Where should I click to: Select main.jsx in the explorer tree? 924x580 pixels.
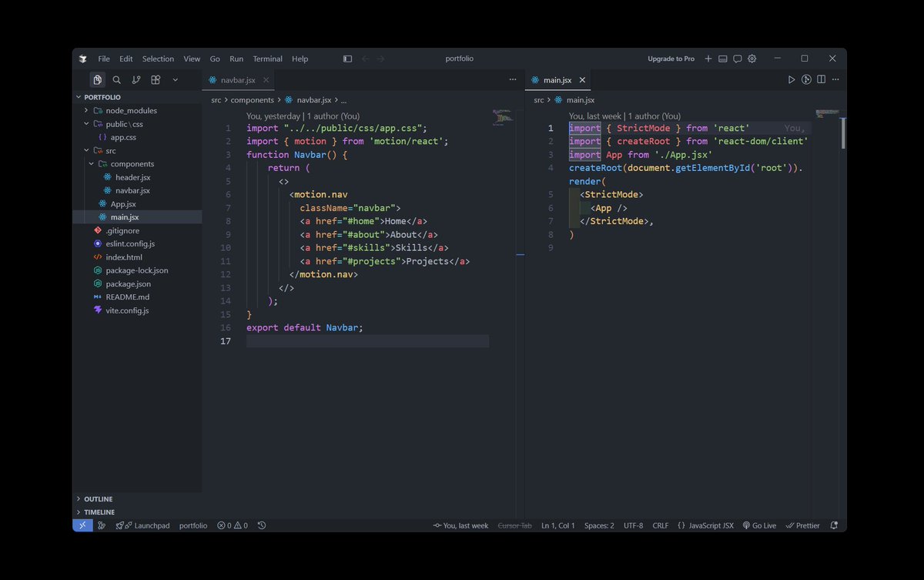137,217
